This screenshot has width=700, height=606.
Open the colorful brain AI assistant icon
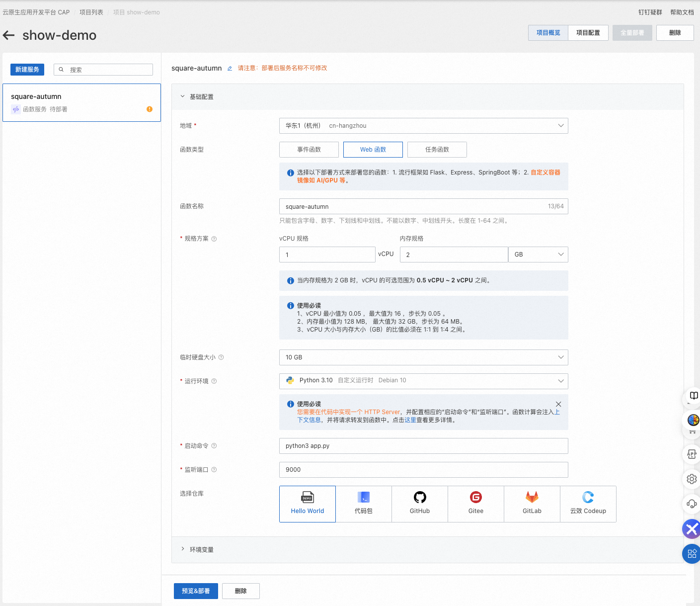click(x=694, y=420)
